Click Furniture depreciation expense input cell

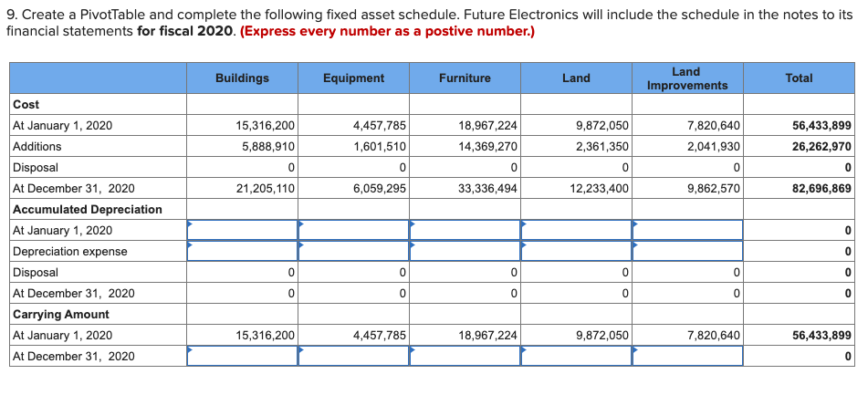(x=465, y=251)
